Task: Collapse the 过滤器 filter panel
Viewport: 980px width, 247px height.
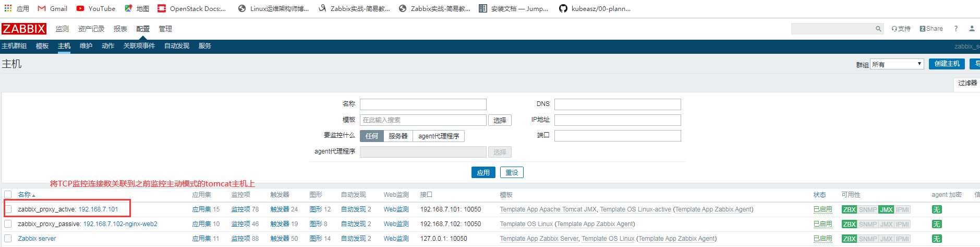Action: [967, 83]
